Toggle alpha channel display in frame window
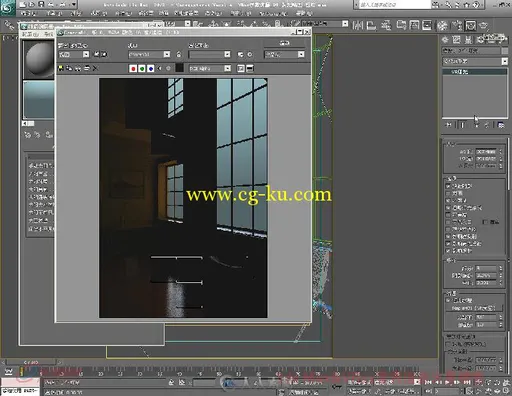512x396 pixels. coord(159,68)
